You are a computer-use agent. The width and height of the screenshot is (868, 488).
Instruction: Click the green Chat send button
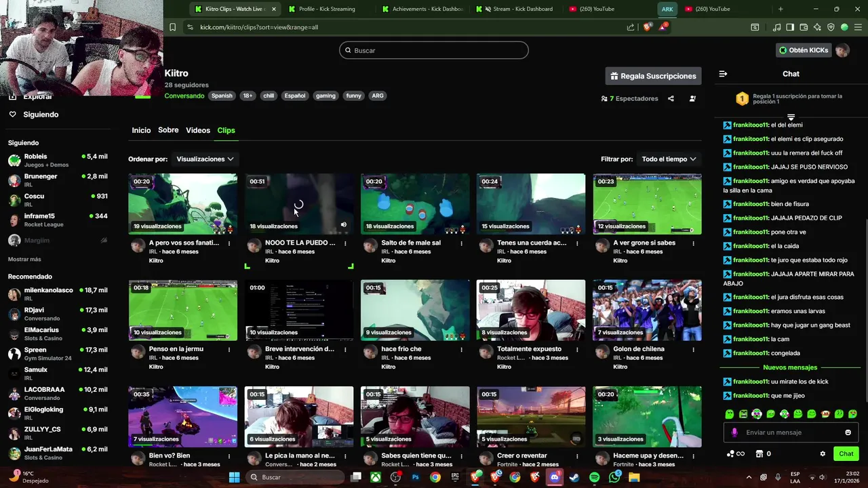(x=846, y=453)
